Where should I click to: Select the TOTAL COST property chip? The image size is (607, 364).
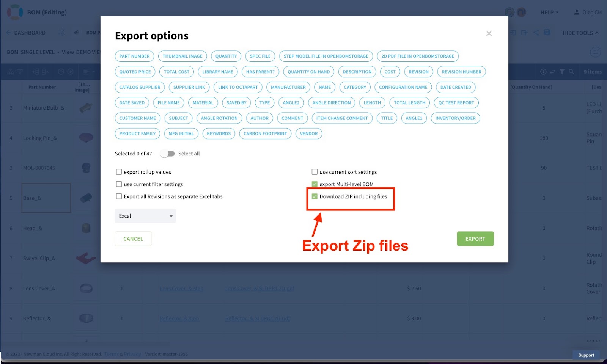click(x=176, y=72)
